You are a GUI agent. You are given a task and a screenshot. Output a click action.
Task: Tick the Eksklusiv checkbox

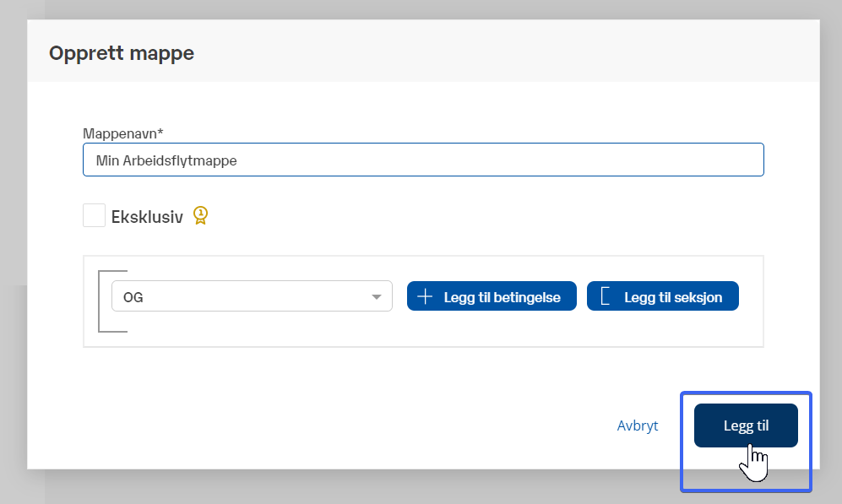[94, 216]
